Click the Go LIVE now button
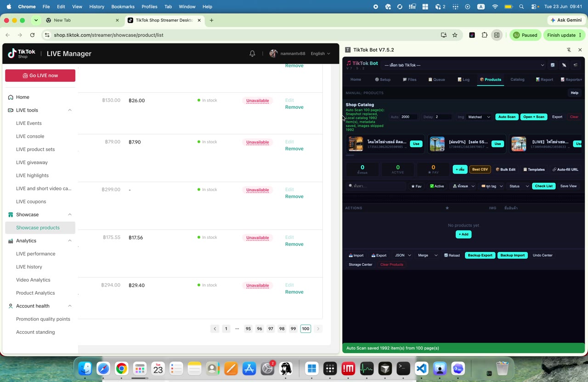The height and width of the screenshot is (382, 588). click(x=40, y=75)
